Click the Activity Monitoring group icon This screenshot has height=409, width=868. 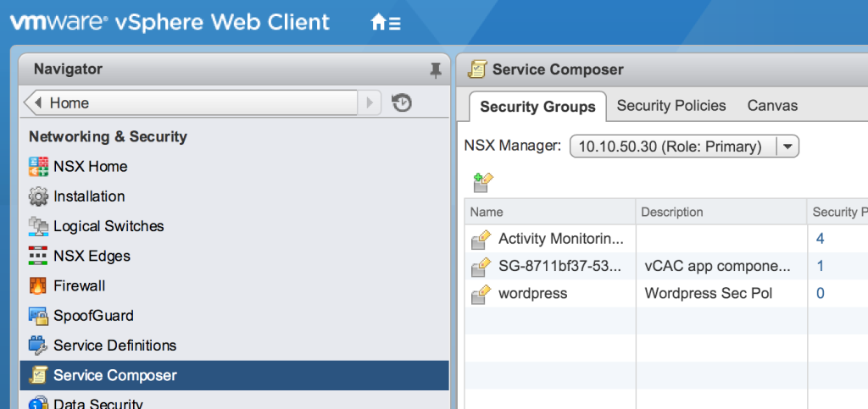point(481,240)
